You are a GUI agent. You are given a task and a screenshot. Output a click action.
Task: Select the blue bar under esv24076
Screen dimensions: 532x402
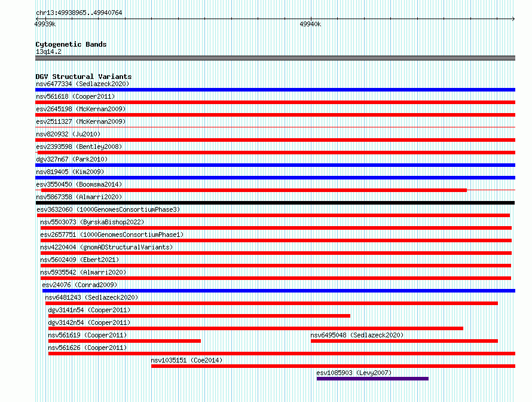(279, 291)
